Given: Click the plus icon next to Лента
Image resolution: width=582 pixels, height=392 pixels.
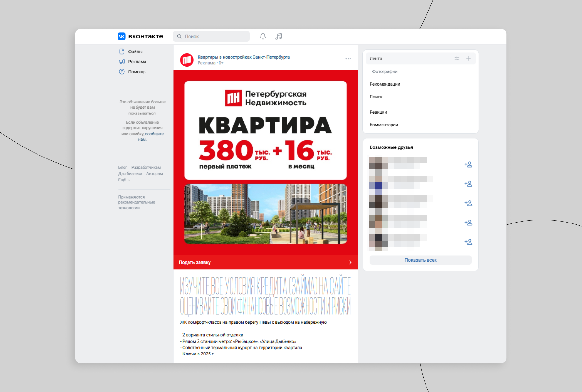Looking at the screenshot, I should click(468, 59).
